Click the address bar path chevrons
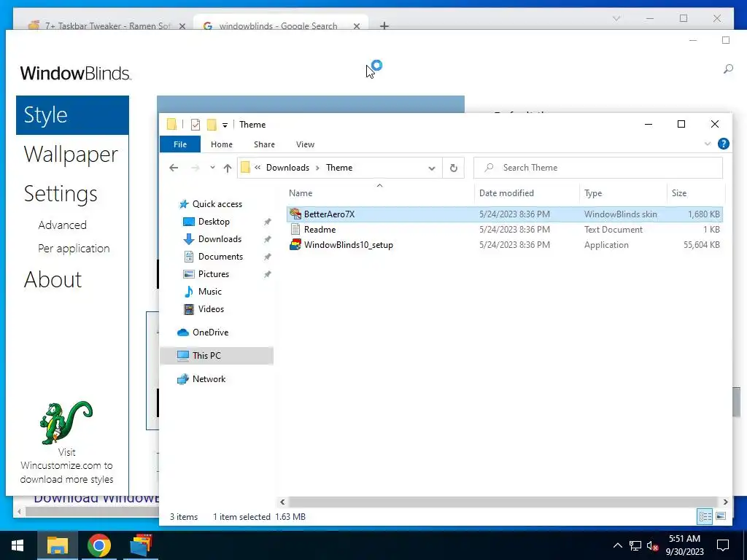Viewport: 747px width, 560px height. [258, 168]
